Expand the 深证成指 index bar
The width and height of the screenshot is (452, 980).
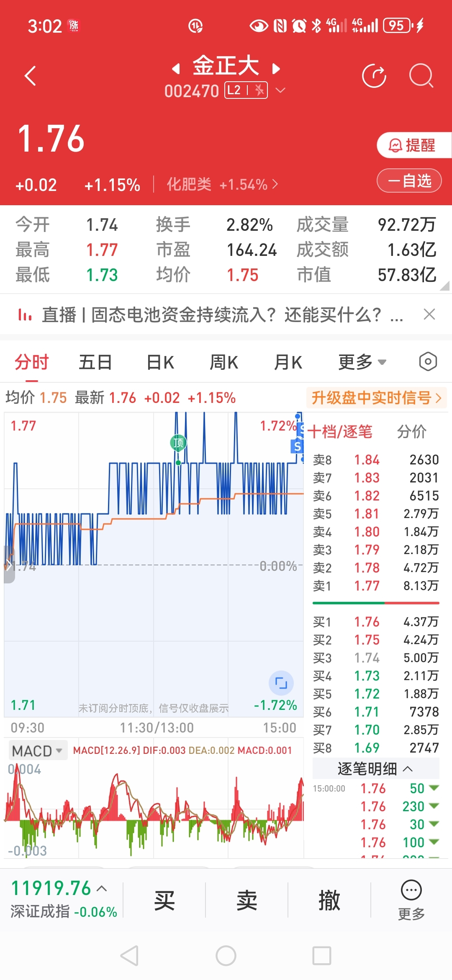click(63, 899)
